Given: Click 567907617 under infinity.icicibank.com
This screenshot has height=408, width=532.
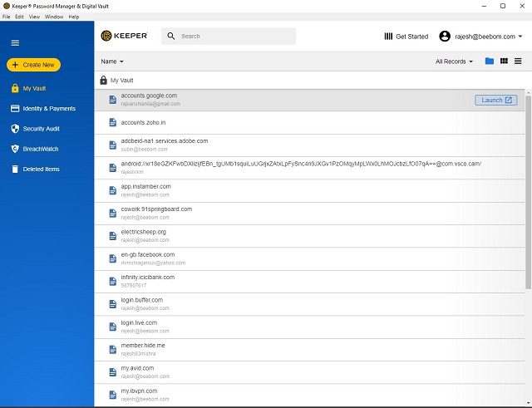Looking at the screenshot, I should coord(134,286).
